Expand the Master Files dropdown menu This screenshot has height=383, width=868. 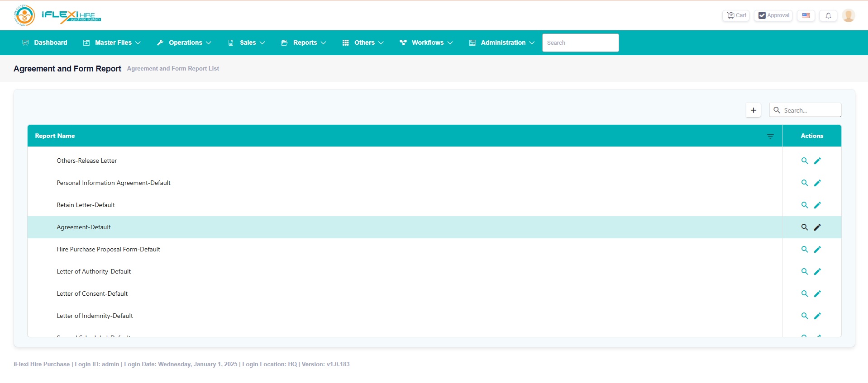tap(112, 43)
